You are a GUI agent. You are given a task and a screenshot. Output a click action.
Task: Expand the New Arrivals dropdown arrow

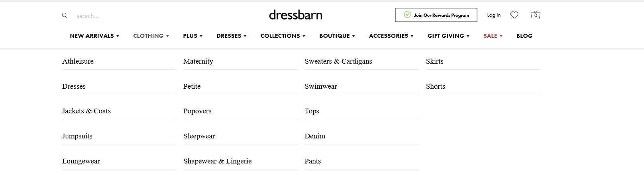click(x=118, y=36)
